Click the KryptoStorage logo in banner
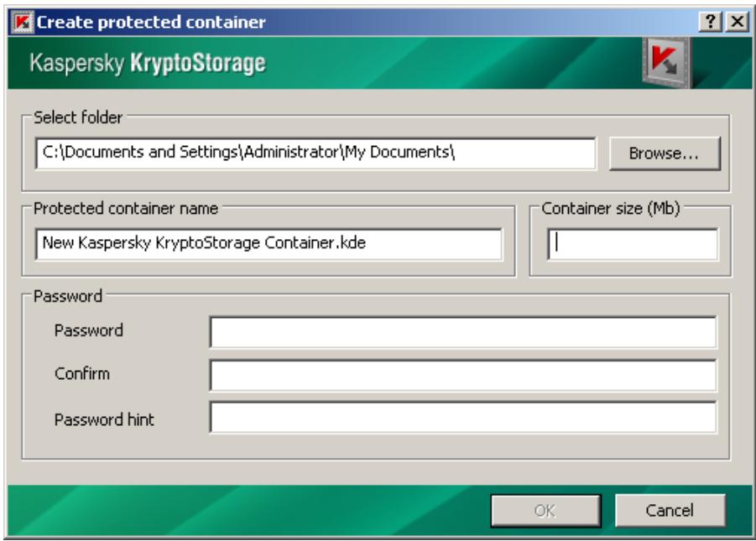Screen dimensions: 756x541 tap(666, 63)
